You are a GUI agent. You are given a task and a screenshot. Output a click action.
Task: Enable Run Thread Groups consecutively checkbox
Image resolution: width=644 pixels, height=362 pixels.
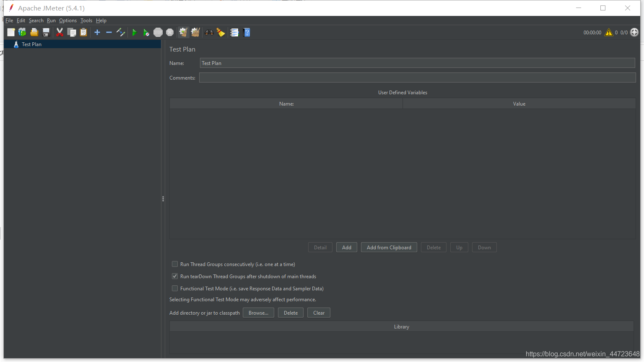click(x=175, y=264)
